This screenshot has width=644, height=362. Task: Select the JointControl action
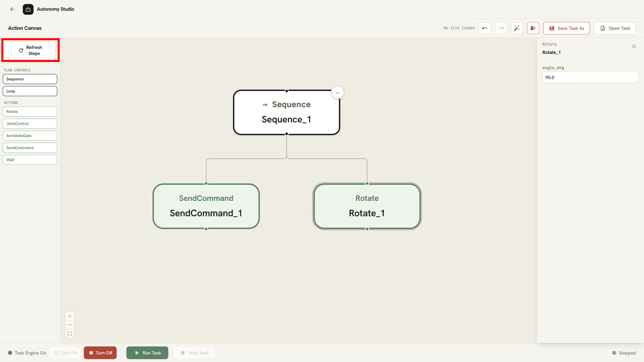[30, 123]
